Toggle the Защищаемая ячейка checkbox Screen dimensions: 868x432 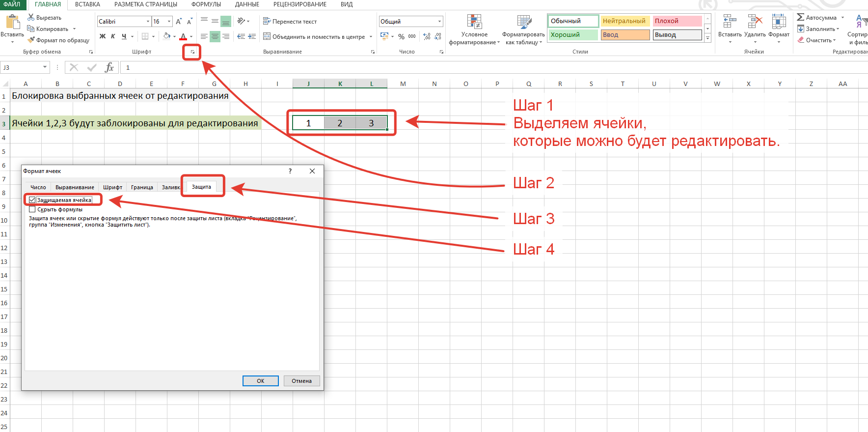[32, 200]
